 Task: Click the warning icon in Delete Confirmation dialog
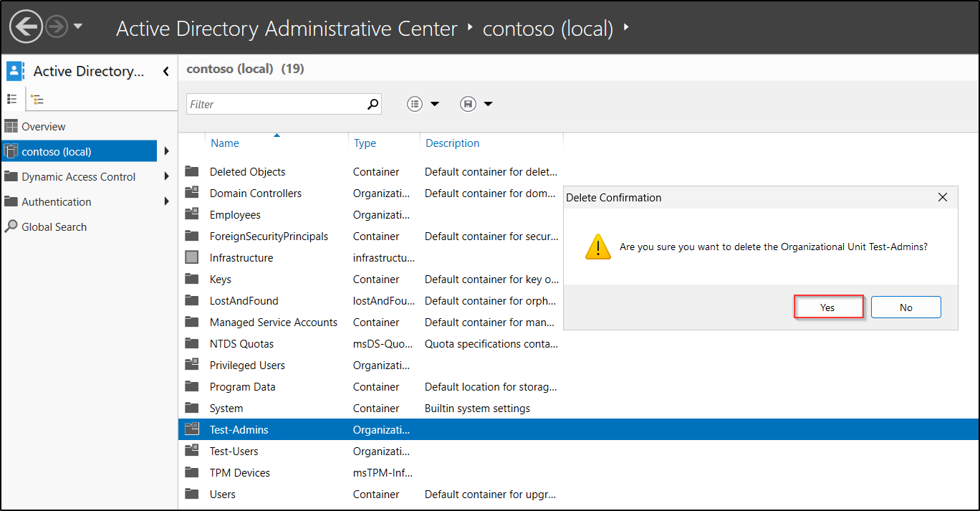(x=598, y=247)
